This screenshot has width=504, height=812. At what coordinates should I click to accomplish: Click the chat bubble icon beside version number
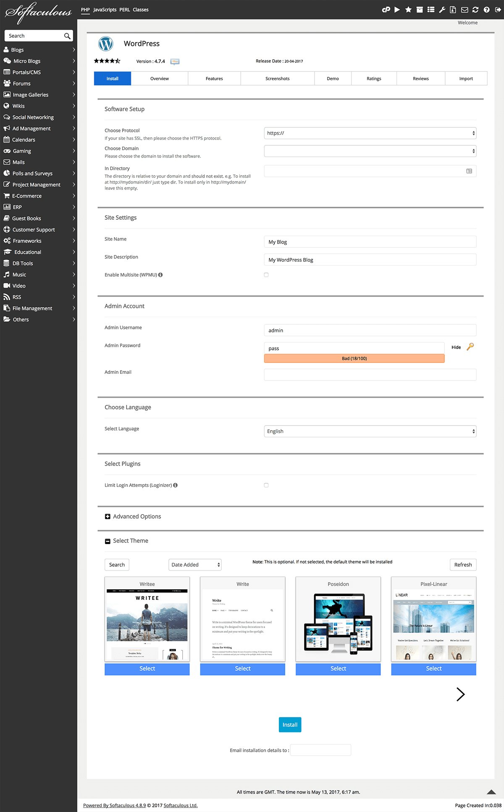[175, 61]
